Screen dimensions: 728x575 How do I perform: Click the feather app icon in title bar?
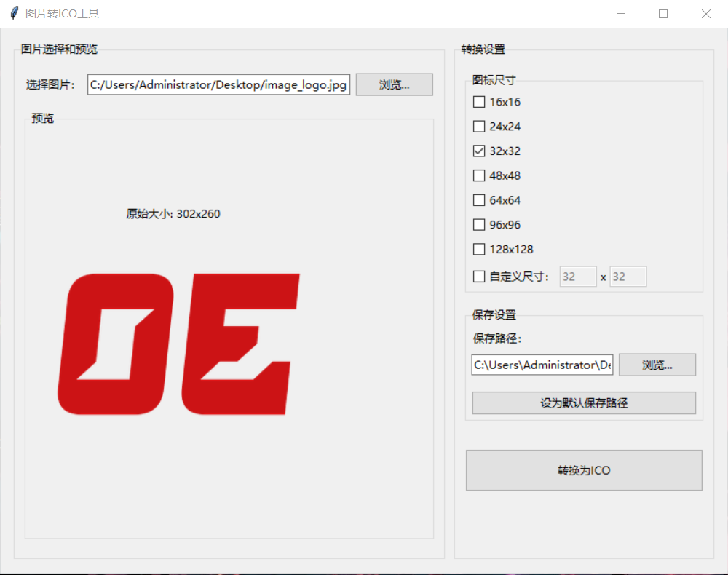coord(13,14)
